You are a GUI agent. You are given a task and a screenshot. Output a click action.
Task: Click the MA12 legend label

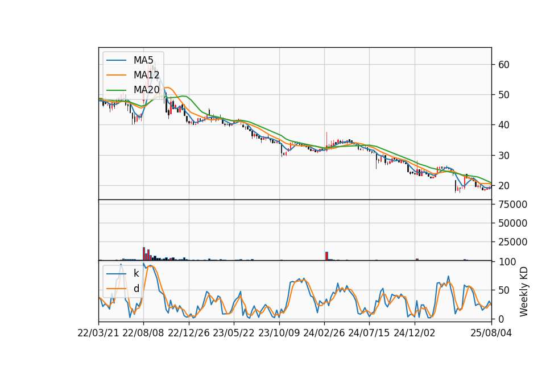(147, 75)
